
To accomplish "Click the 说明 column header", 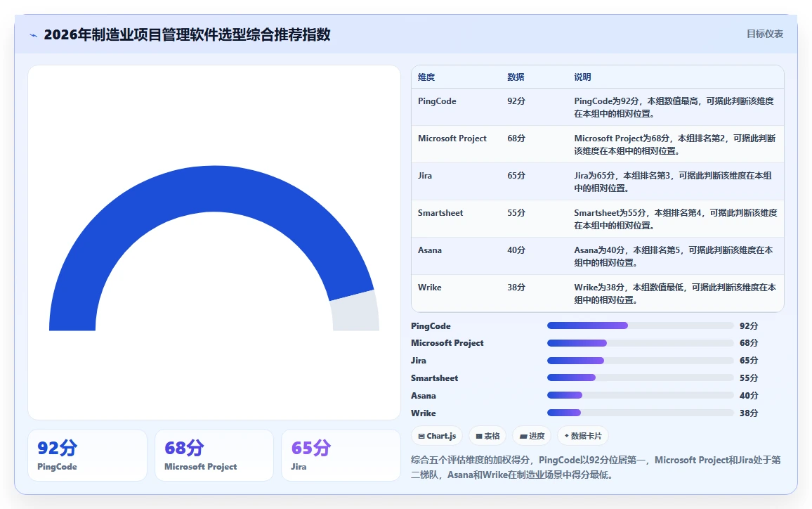I will tap(582, 77).
